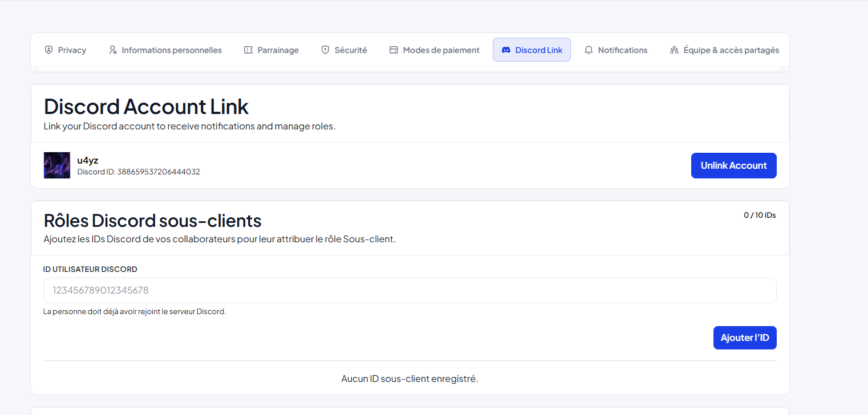This screenshot has width=868, height=415.
Task: Click the 'La personne doit déjà avoir rejoint' hint
Action: 135,312
